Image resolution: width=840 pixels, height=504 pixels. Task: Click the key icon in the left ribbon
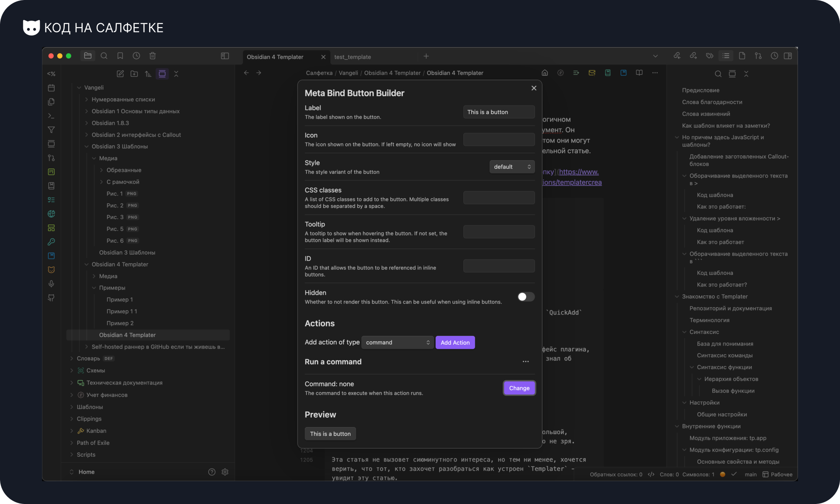point(51,242)
